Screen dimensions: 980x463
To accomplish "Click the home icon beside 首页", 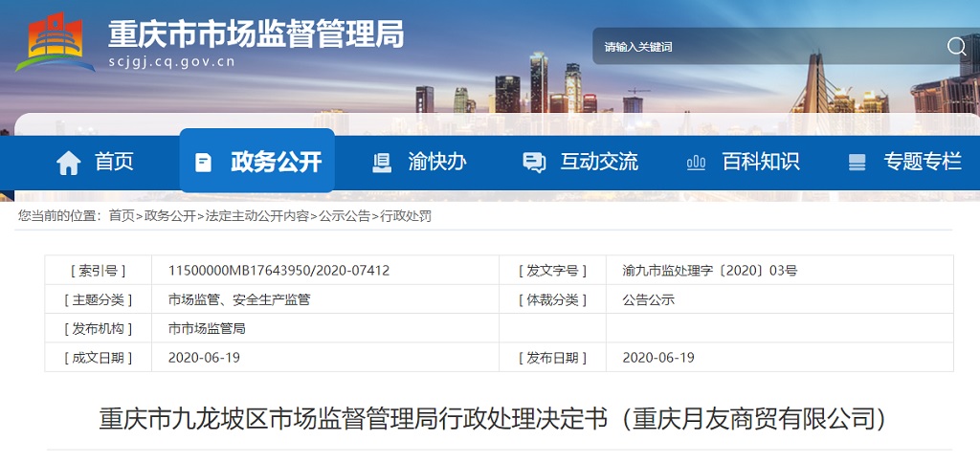I will [69, 163].
